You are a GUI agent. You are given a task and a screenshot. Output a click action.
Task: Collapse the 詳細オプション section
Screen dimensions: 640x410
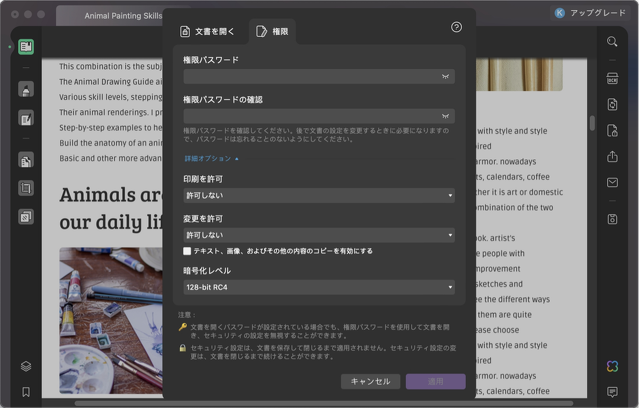click(211, 158)
